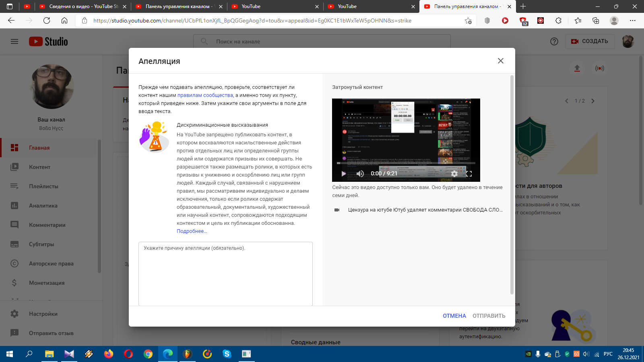Click the video title Цензура на ютубе

pyautogui.click(x=425, y=210)
